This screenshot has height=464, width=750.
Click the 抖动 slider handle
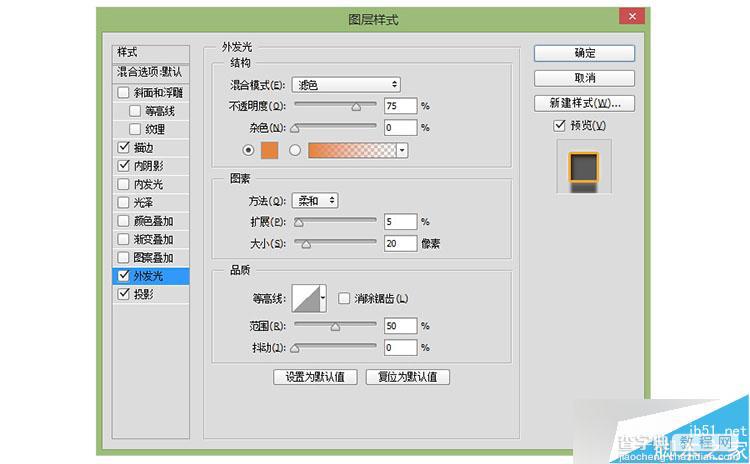(x=295, y=348)
